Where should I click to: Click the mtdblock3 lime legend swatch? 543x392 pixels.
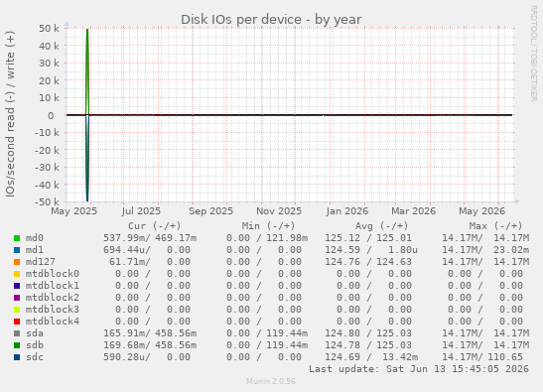pyautogui.click(x=17, y=310)
